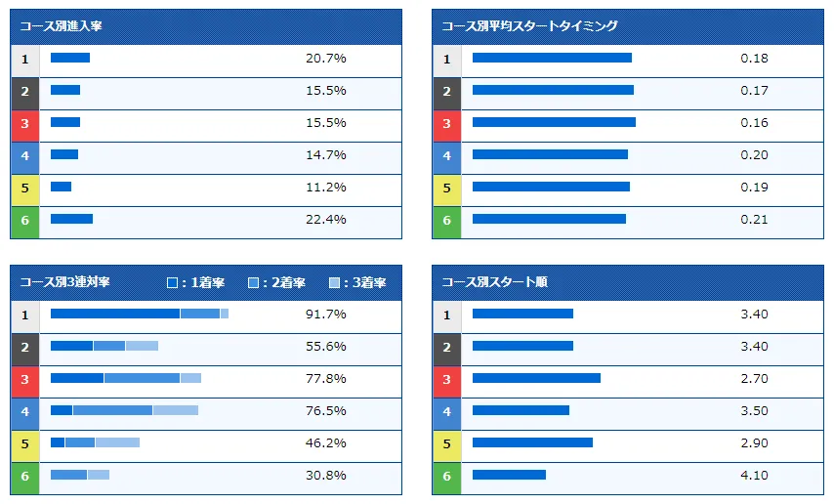Click the コース別進入率 panel header
This screenshot has width=834, height=504.
click(x=206, y=26)
